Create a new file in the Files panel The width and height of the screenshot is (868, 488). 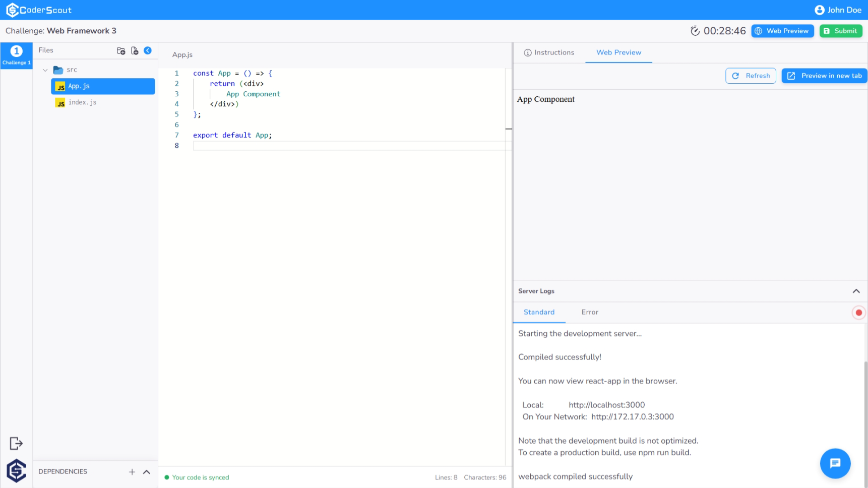135,50
